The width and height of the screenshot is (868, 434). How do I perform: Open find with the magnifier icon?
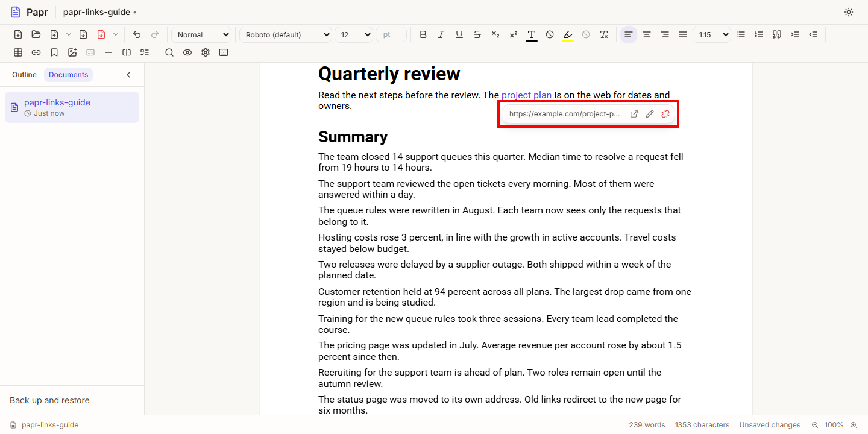point(169,52)
